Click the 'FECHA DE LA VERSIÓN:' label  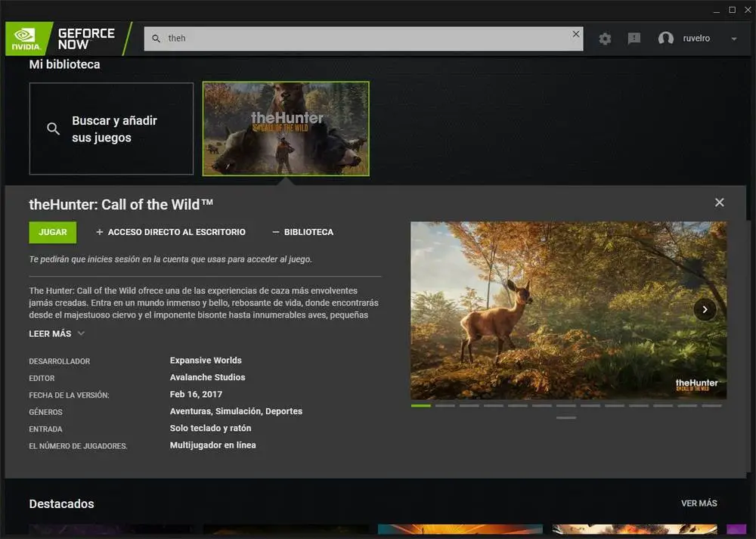pyautogui.click(x=69, y=395)
